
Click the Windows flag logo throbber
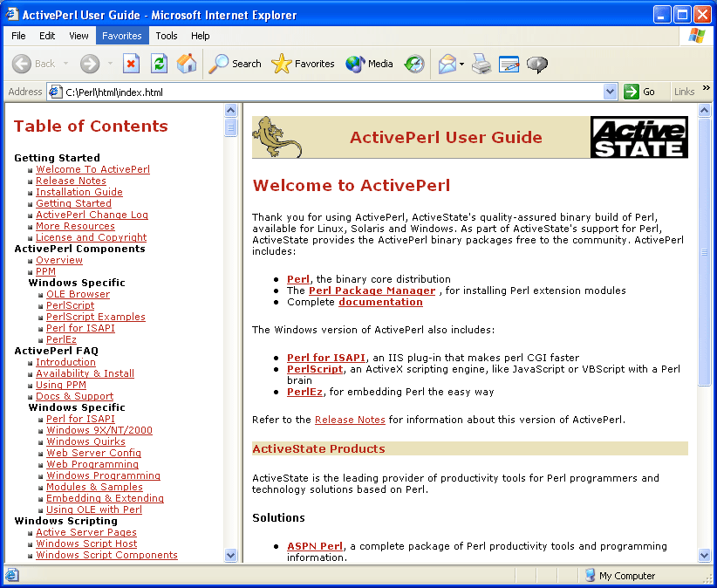pyautogui.click(x=696, y=36)
